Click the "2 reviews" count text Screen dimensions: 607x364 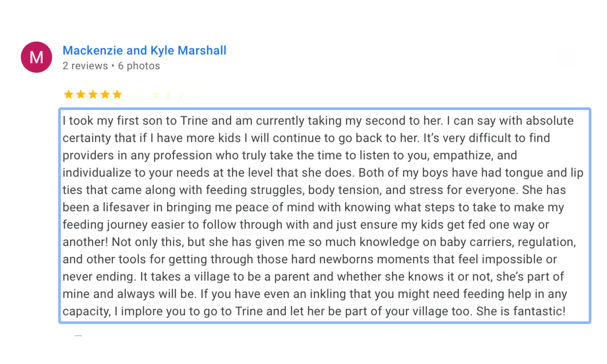click(85, 66)
